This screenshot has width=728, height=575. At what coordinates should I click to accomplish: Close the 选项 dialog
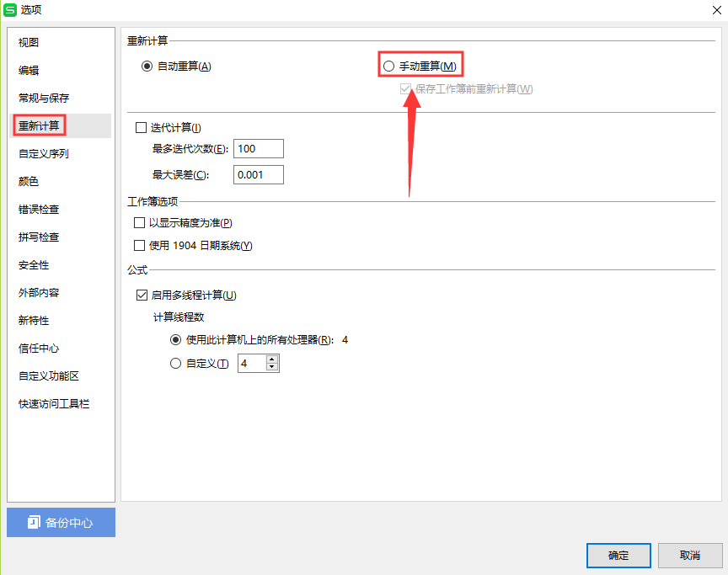[717, 10]
